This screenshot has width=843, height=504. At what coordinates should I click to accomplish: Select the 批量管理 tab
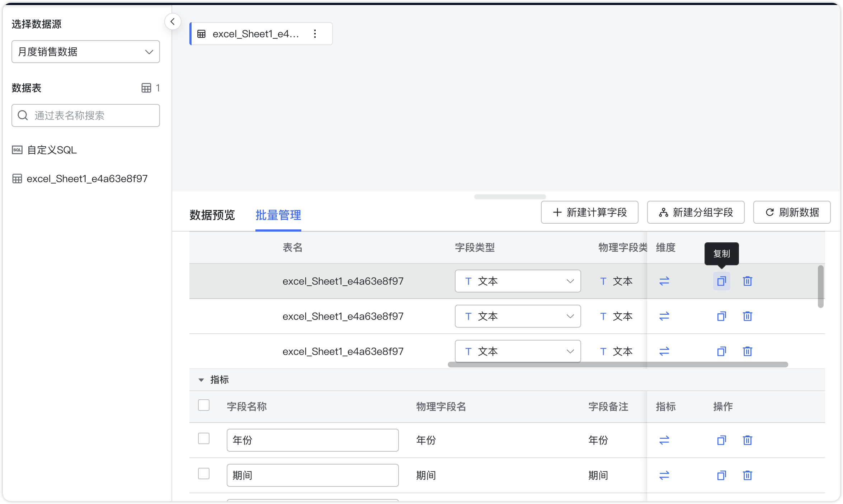(x=278, y=215)
